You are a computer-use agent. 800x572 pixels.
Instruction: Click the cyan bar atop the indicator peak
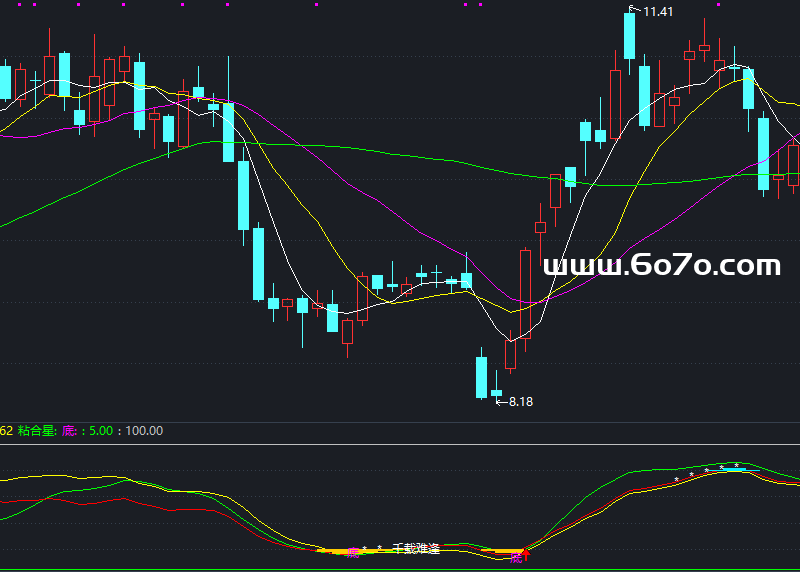click(734, 469)
